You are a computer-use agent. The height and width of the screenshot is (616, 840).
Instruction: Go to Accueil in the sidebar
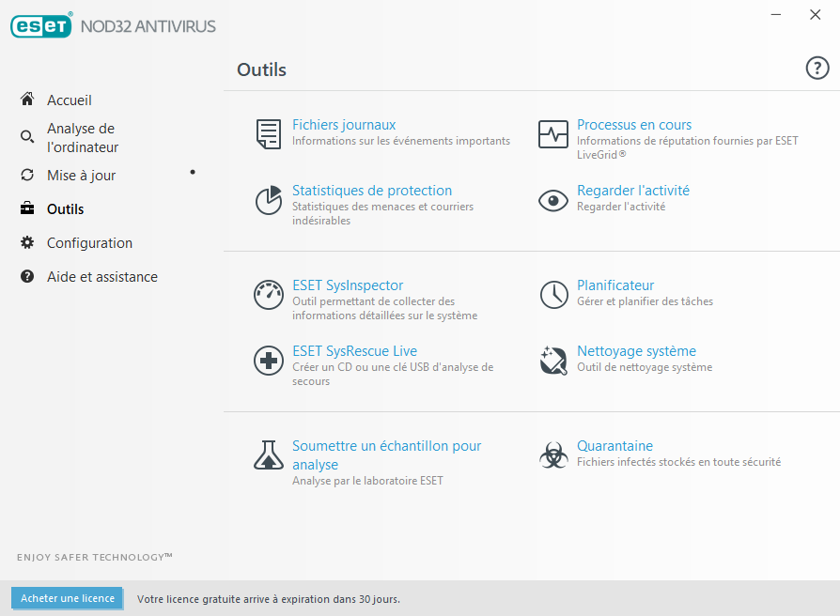[x=70, y=100]
